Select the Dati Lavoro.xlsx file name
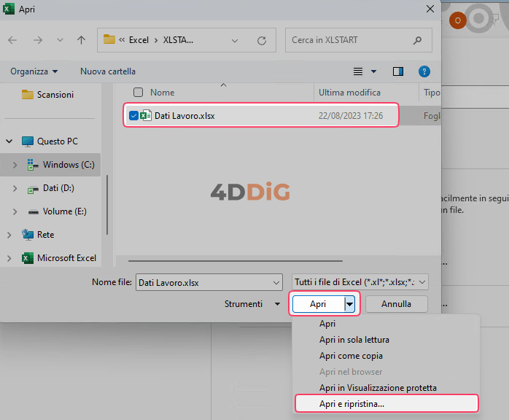The image size is (509, 420). tap(184, 115)
